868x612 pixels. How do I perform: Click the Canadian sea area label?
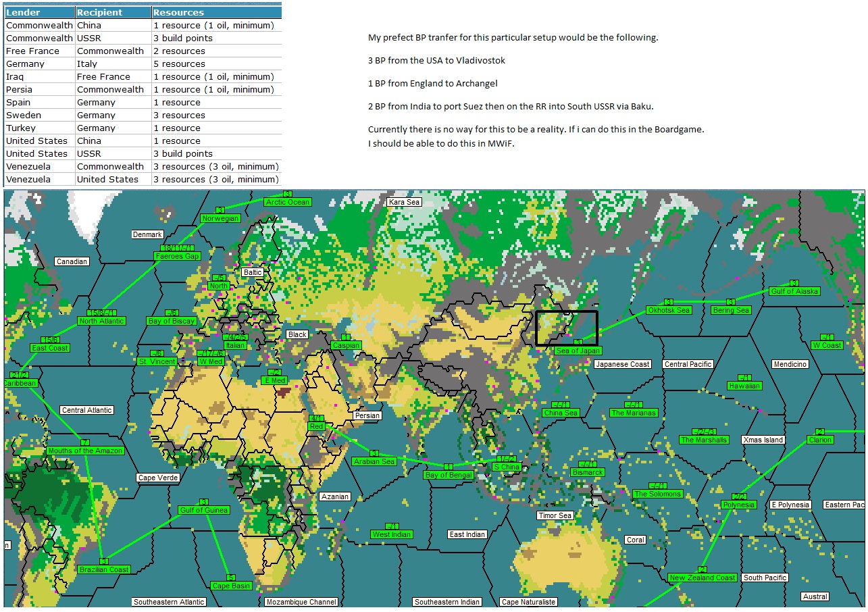pyautogui.click(x=72, y=261)
